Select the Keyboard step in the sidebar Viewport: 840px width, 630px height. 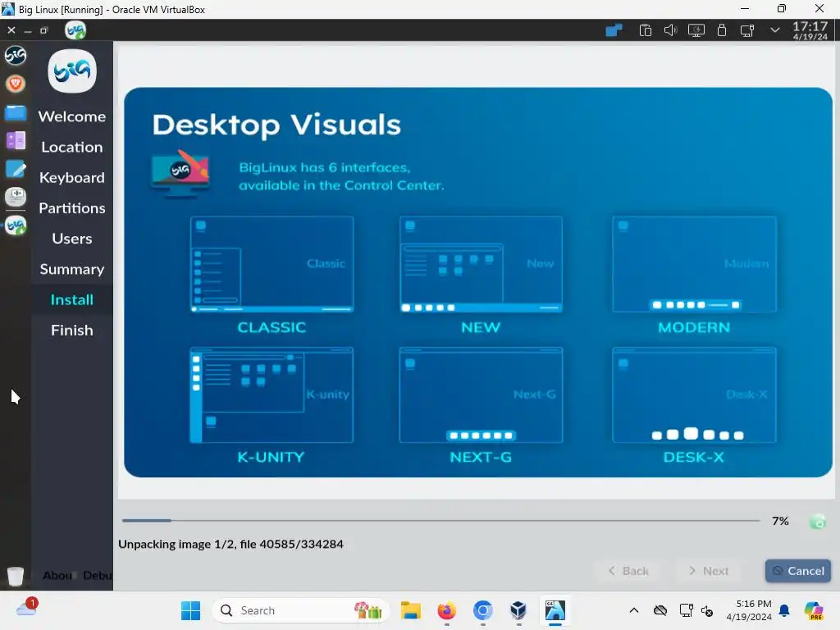point(72,177)
